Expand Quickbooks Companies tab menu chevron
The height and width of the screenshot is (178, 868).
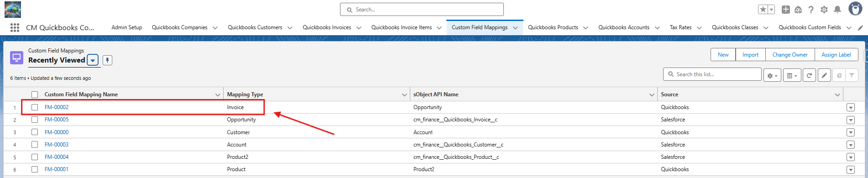(x=215, y=27)
